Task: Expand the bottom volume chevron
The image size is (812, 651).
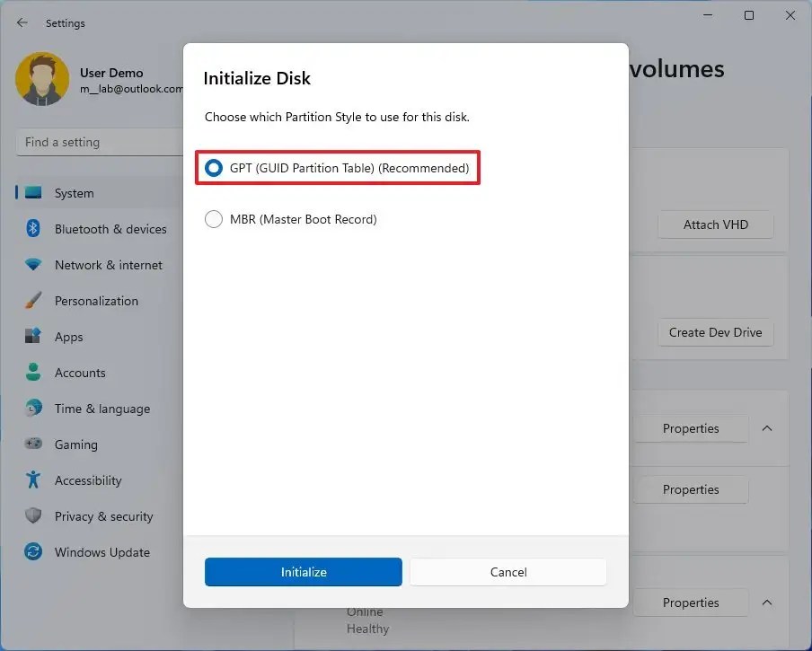Action: [x=767, y=603]
